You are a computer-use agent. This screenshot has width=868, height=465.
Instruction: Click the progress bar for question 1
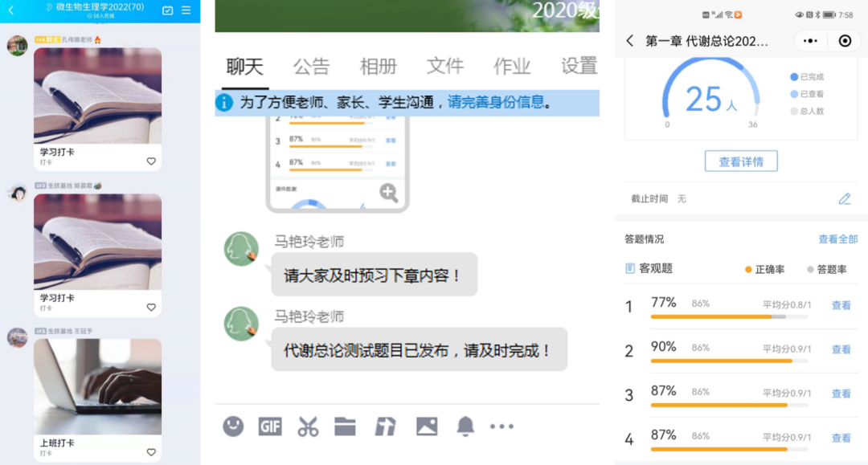tap(729, 316)
